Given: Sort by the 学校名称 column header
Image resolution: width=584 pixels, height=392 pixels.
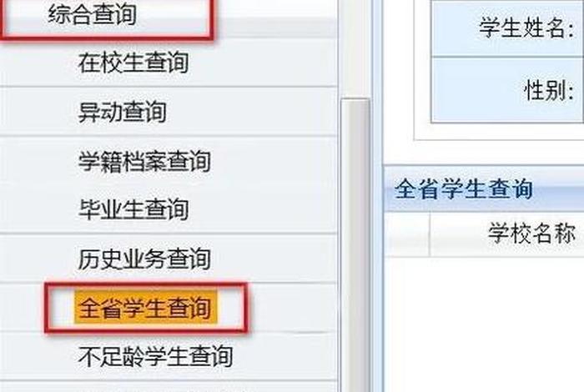Looking at the screenshot, I should (x=507, y=234).
